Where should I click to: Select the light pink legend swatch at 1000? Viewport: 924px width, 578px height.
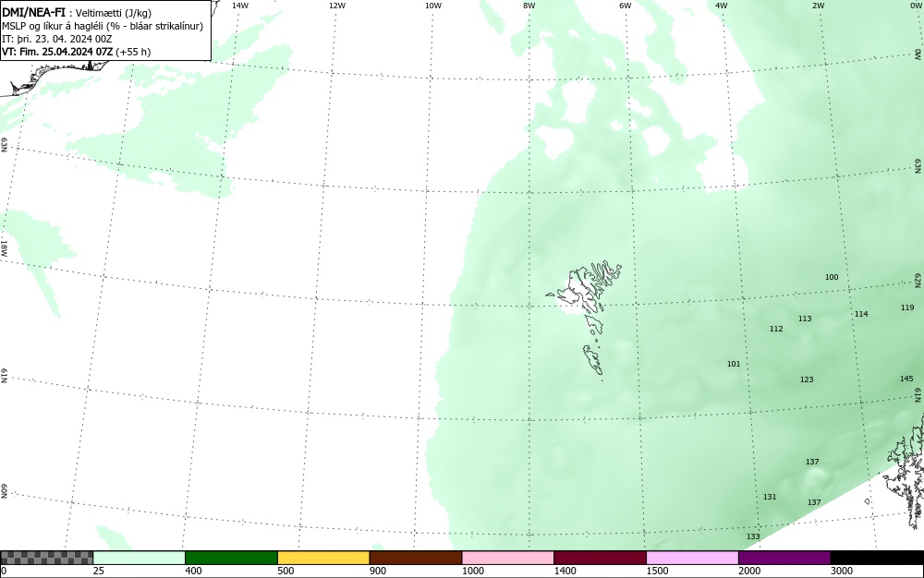tap(508, 558)
